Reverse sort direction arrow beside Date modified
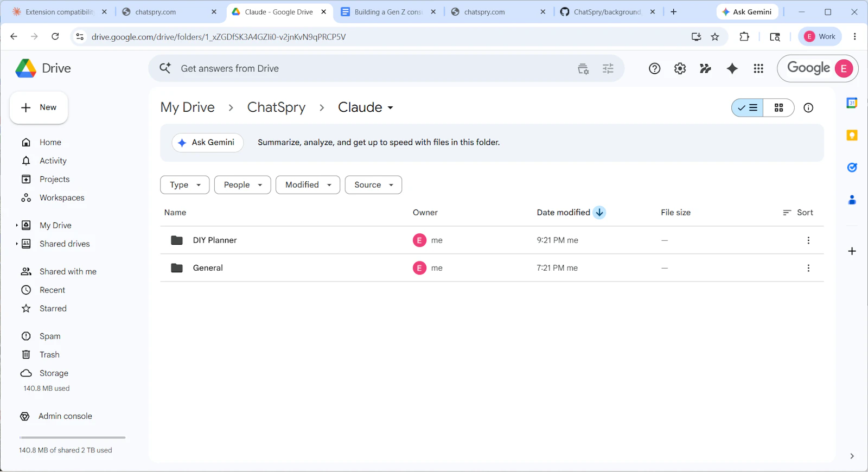Image resolution: width=868 pixels, height=472 pixels. click(x=599, y=213)
